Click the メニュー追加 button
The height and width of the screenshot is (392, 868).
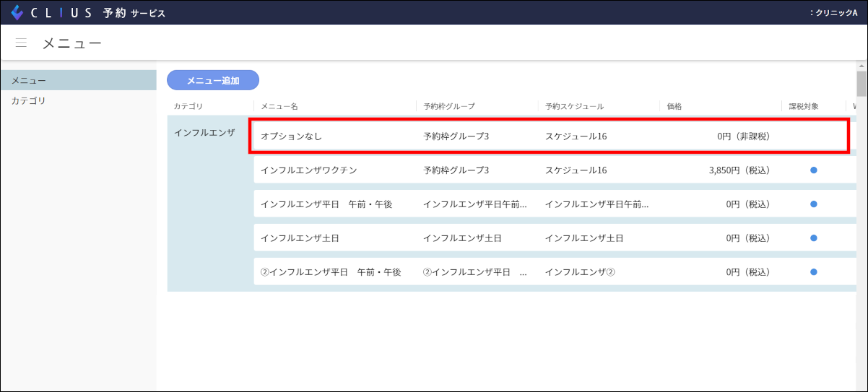[213, 80]
